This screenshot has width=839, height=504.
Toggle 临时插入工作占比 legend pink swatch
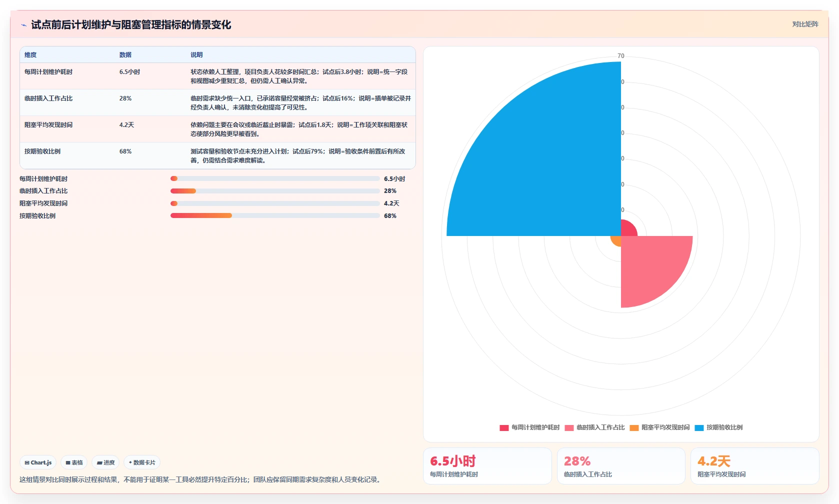569,428
